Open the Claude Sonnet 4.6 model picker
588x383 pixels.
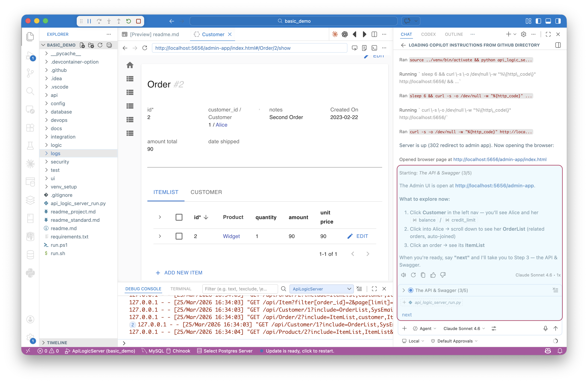tap(464, 329)
